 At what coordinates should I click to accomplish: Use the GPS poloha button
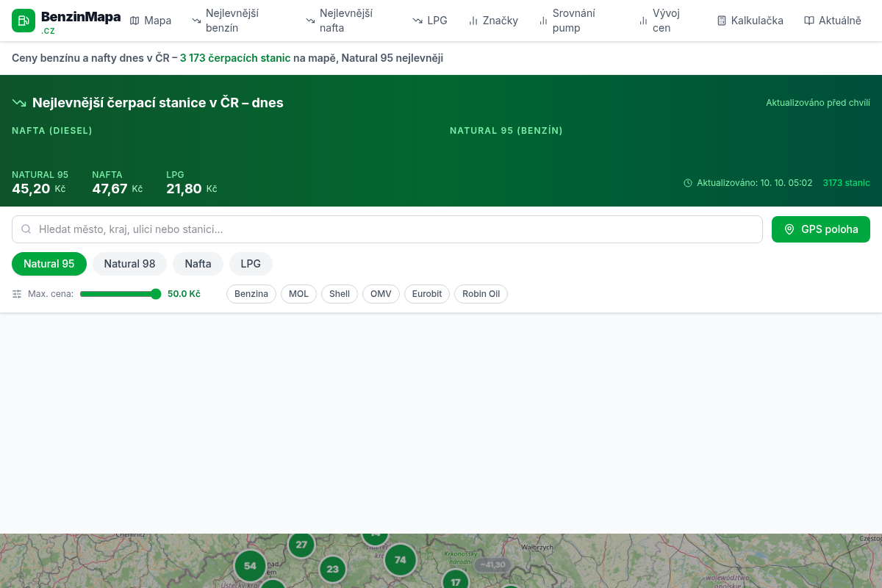821,229
